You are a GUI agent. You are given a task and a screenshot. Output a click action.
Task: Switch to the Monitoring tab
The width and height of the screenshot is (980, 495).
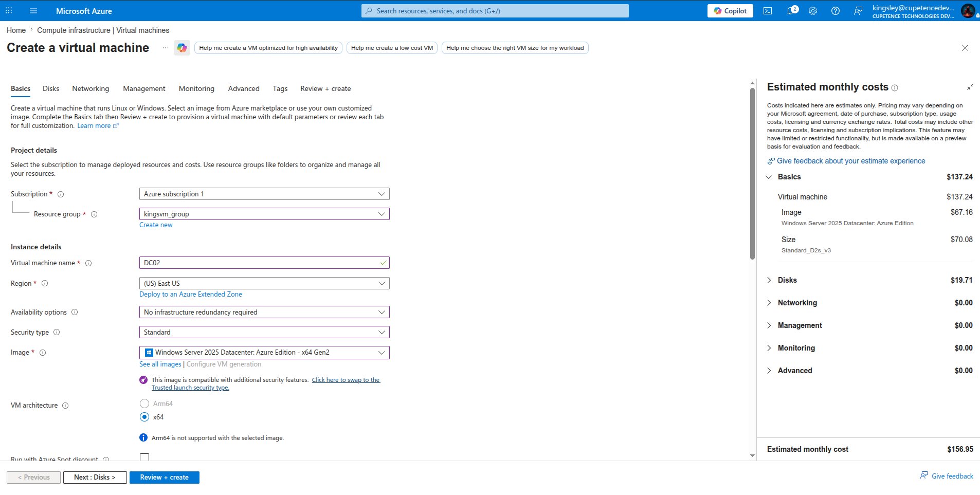pyautogui.click(x=196, y=88)
